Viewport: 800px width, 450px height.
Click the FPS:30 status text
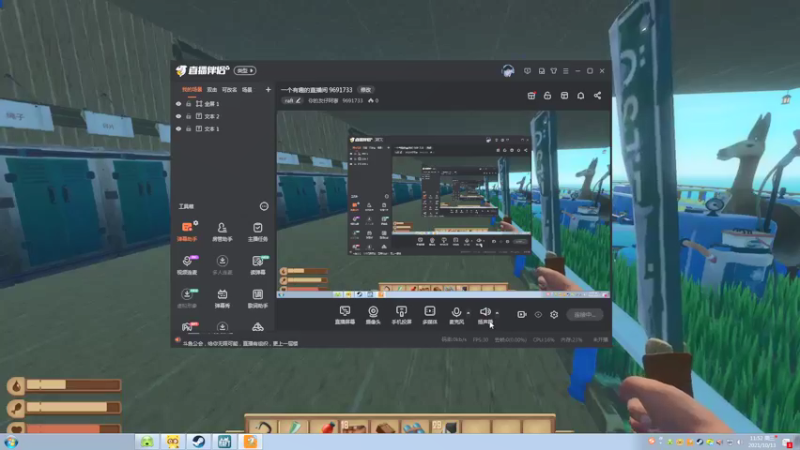pyautogui.click(x=480, y=339)
